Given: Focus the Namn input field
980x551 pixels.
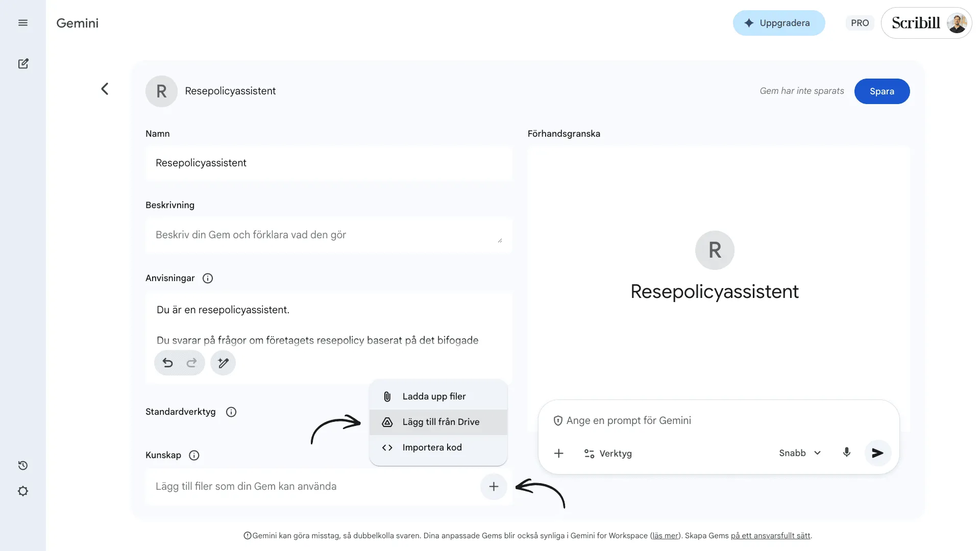Looking at the screenshot, I should coord(329,163).
